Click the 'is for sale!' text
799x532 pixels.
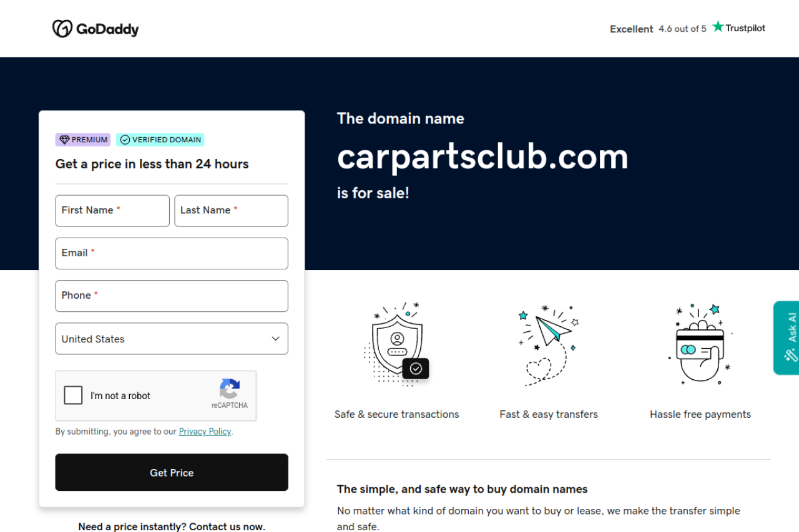(x=373, y=193)
